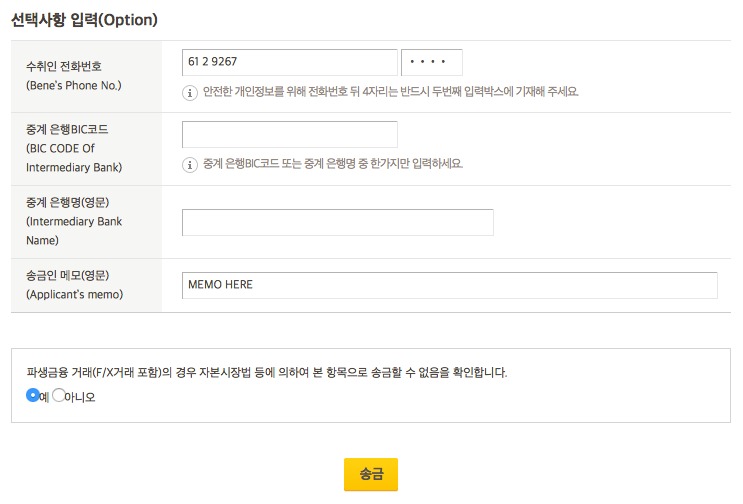743x504 pixels.
Task: Click the BIC code or bank name notice text
Action: [333, 164]
